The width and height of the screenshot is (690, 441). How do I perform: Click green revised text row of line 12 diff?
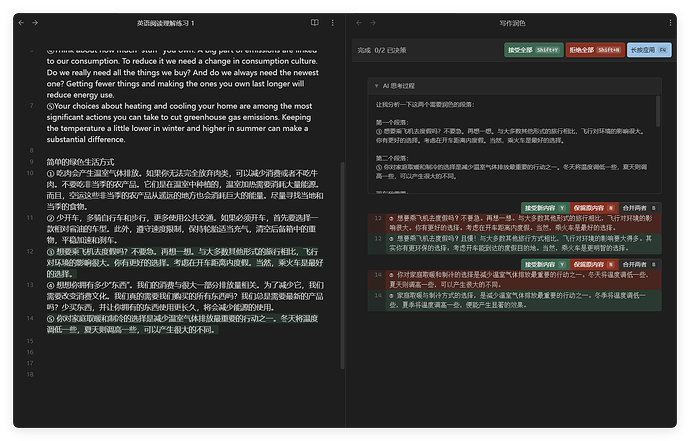tap(514, 243)
